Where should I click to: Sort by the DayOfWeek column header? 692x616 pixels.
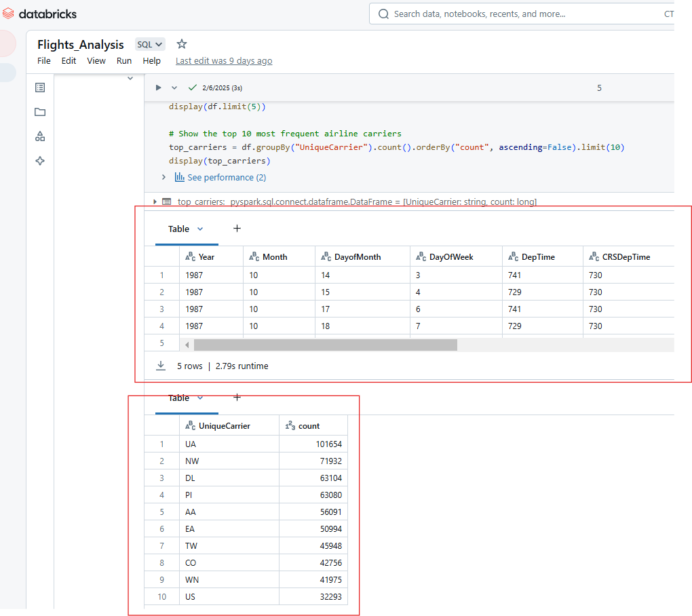(x=457, y=257)
